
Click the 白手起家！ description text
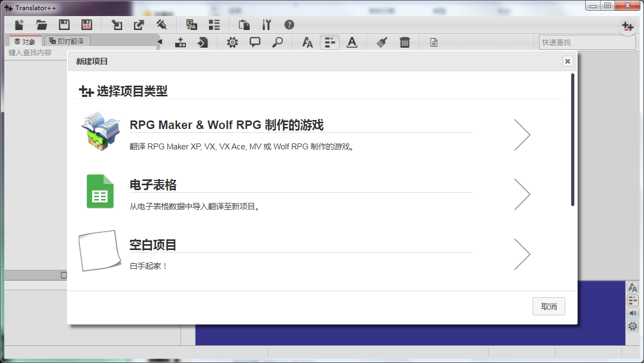tap(148, 266)
